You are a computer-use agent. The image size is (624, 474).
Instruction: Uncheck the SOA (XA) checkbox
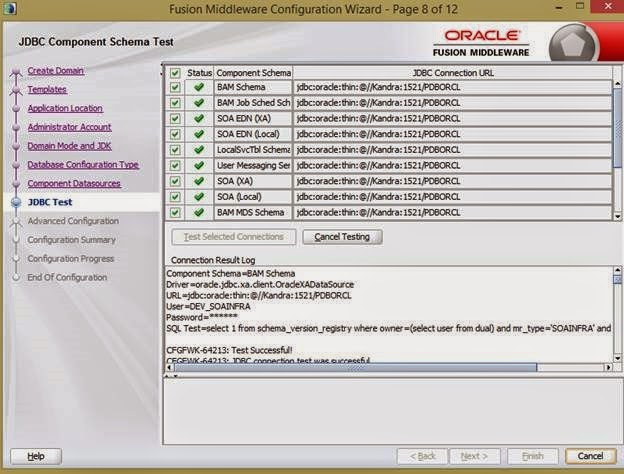[x=175, y=181]
